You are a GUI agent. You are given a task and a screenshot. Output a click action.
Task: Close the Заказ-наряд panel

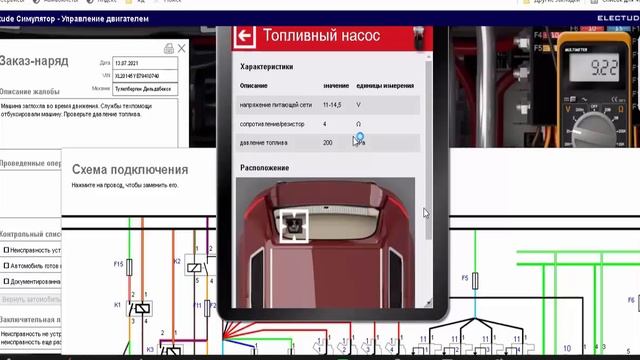pos(182,49)
